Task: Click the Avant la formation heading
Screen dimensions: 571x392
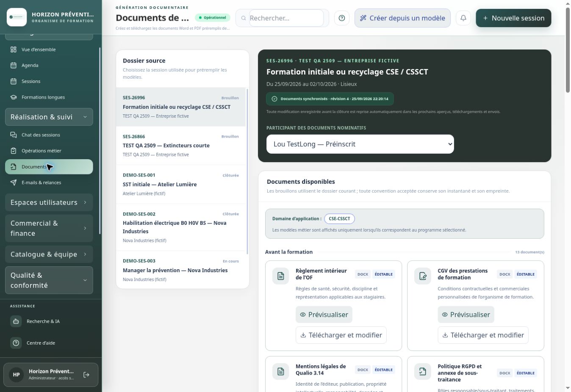Action: [x=289, y=252]
